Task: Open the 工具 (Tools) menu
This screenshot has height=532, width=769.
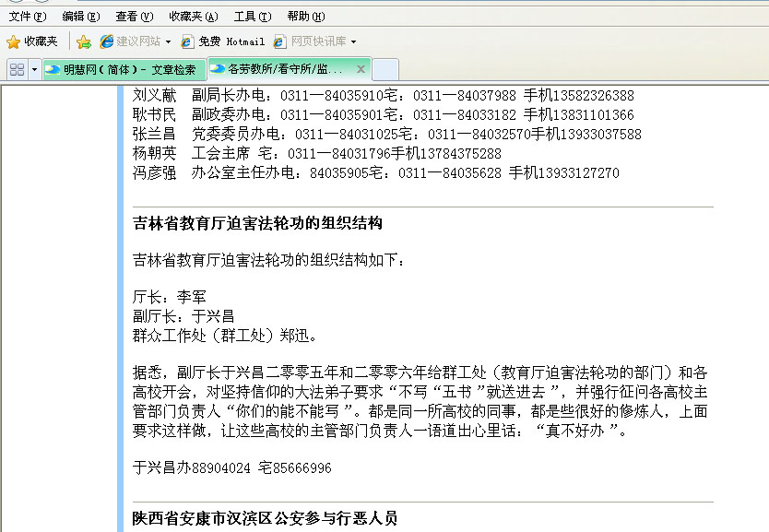Action: point(252,17)
